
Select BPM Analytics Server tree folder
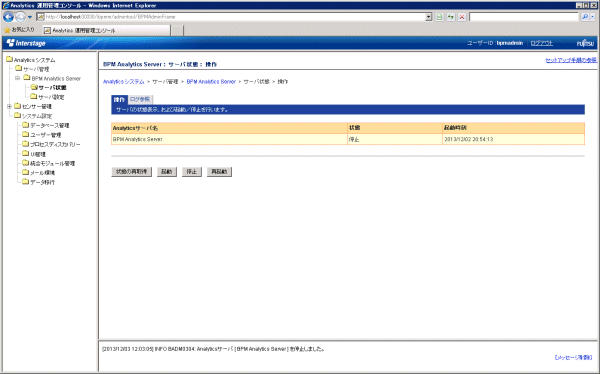pos(56,78)
